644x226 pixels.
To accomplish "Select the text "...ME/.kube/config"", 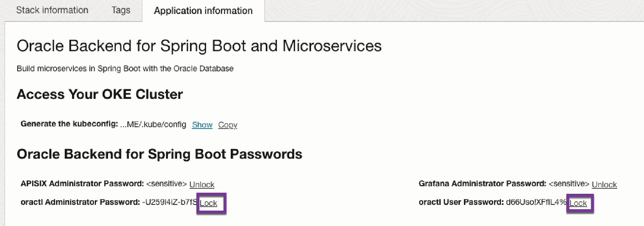I will 153,124.
